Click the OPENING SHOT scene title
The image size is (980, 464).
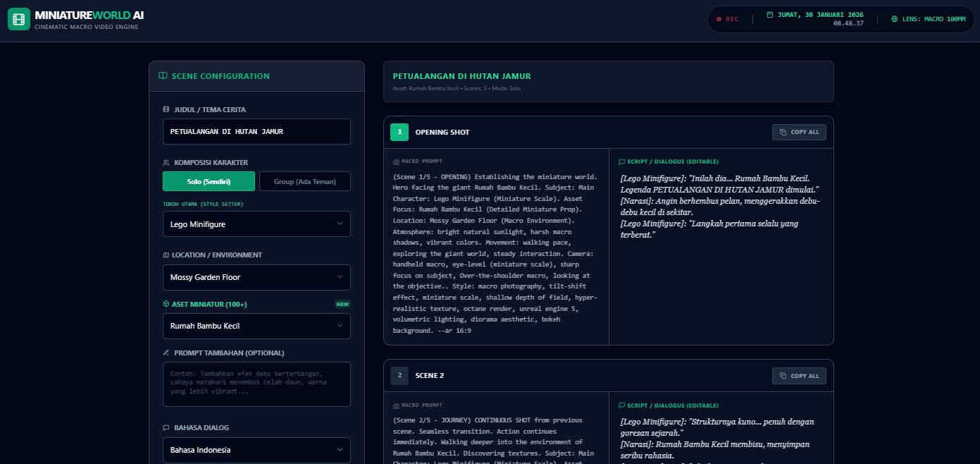[x=442, y=133]
